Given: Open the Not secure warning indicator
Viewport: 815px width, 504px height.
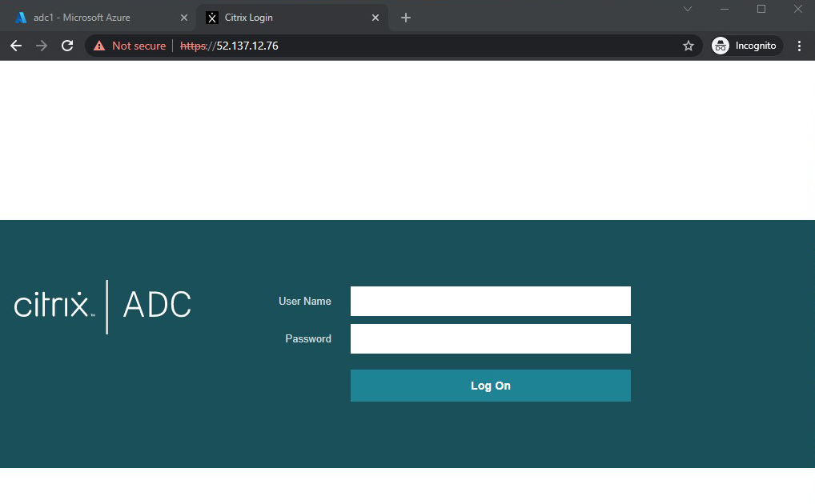Looking at the screenshot, I should (130, 46).
